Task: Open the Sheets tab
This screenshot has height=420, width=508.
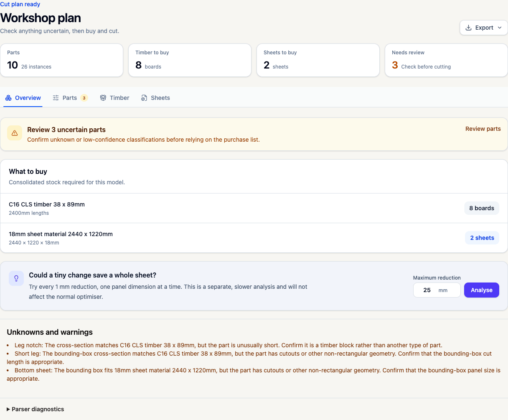Action: pyautogui.click(x=155, y=98)
